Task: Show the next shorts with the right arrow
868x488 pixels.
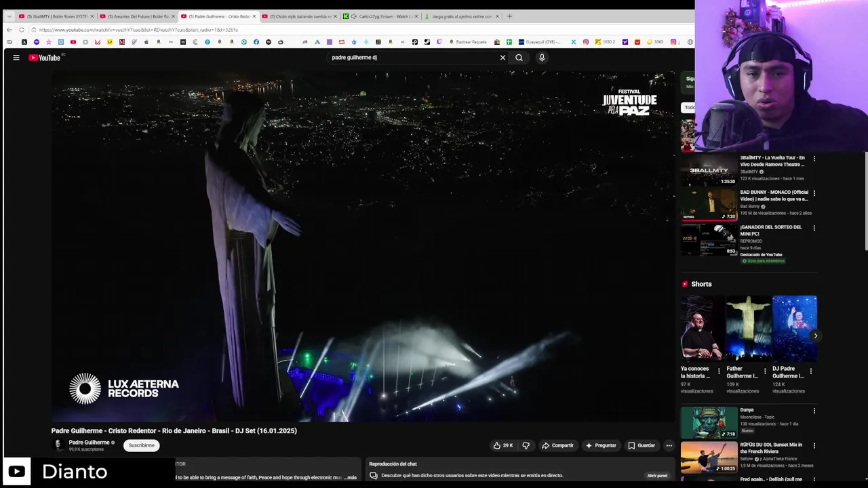Action: pyautogui.click(x=815, y=335)
